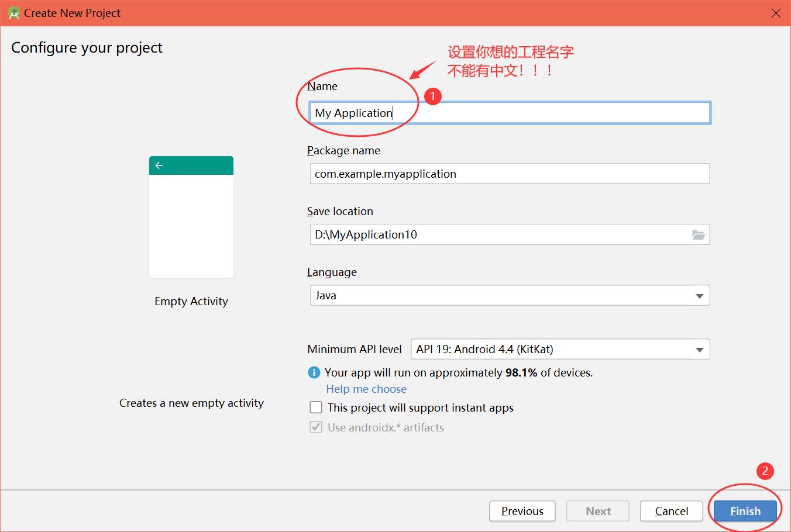Click the Package name input field

[510, 174]
